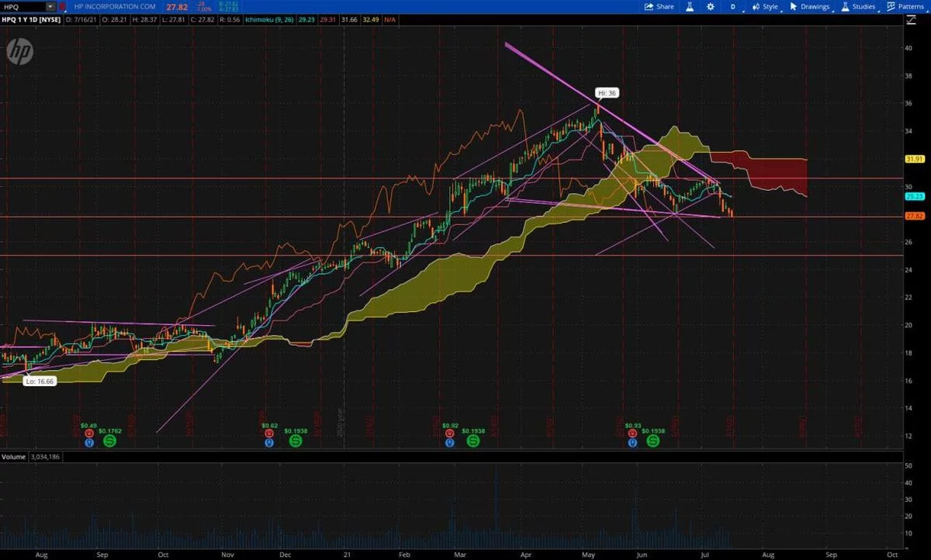Viewport: 931px width, 560px height.
Task: Click the Share button in the toolbar
Action: click(x=659, y=6)
